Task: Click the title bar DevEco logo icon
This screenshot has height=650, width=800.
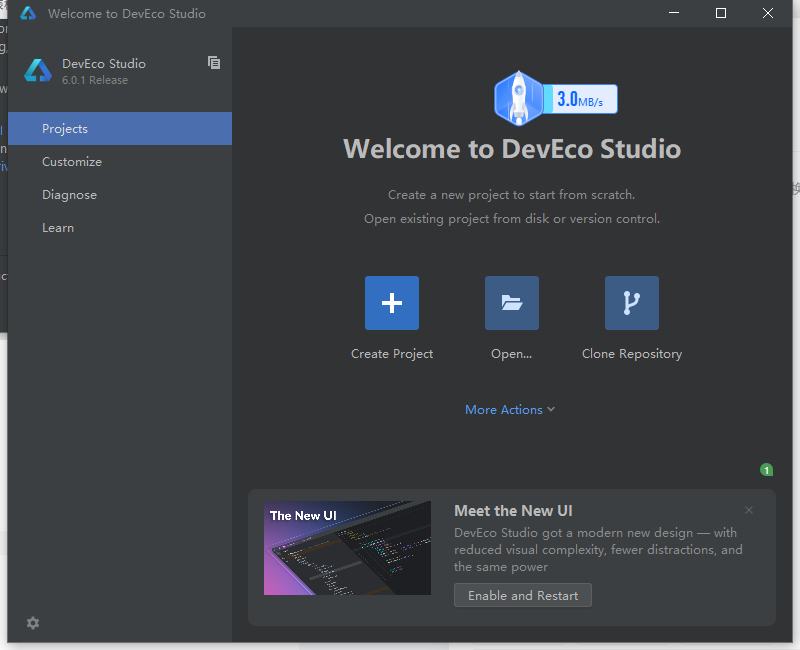Action: pos(28,13)
